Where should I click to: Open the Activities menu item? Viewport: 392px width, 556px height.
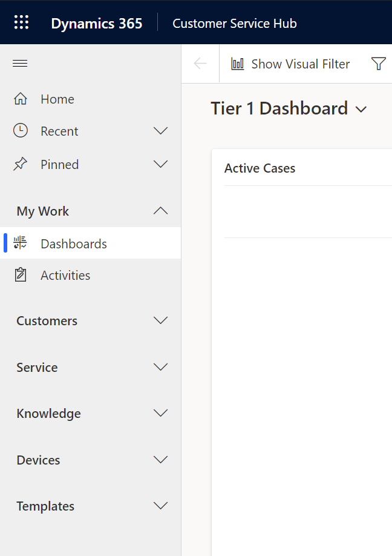pyautogui.click(x=65, y=275)
